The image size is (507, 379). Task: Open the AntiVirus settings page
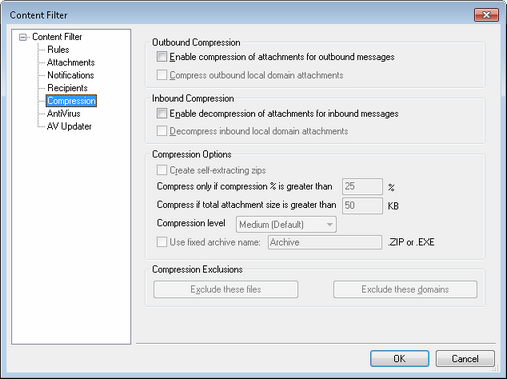pyautogui.click(x=64, y=114)
